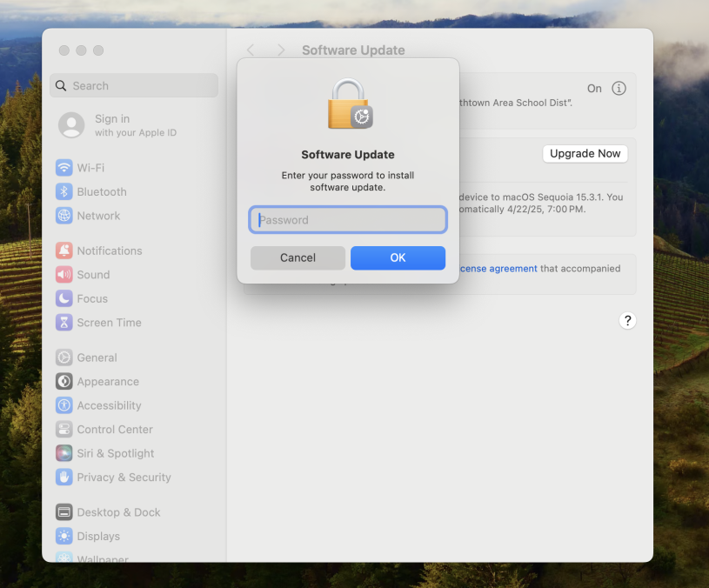Click the info icon next to On
The width and height of the screenshot is (709, 588).
coord(619,88)
